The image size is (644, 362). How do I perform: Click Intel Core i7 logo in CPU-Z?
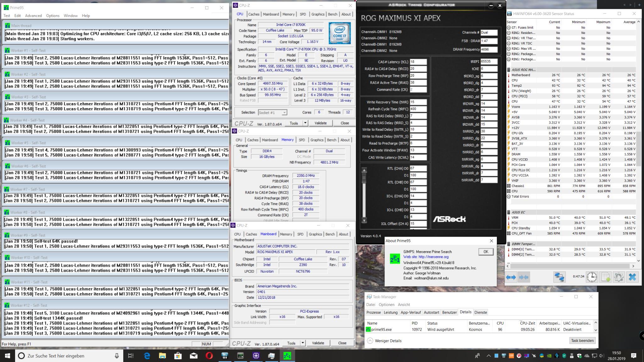(x=340, y=33)
